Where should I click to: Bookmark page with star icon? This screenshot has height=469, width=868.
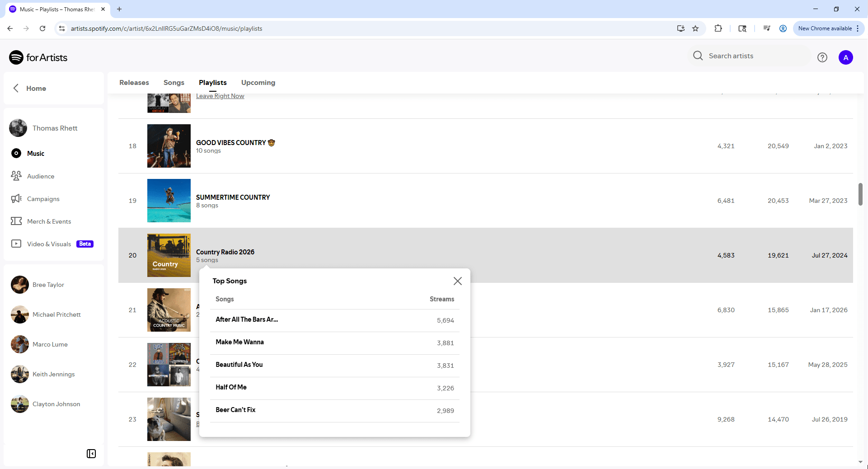[695, 28]
